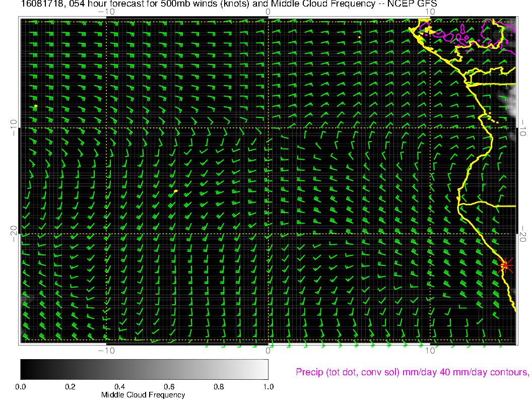Click the white end of the cloud colorbar
532x411 pixels.
point(264,369)
